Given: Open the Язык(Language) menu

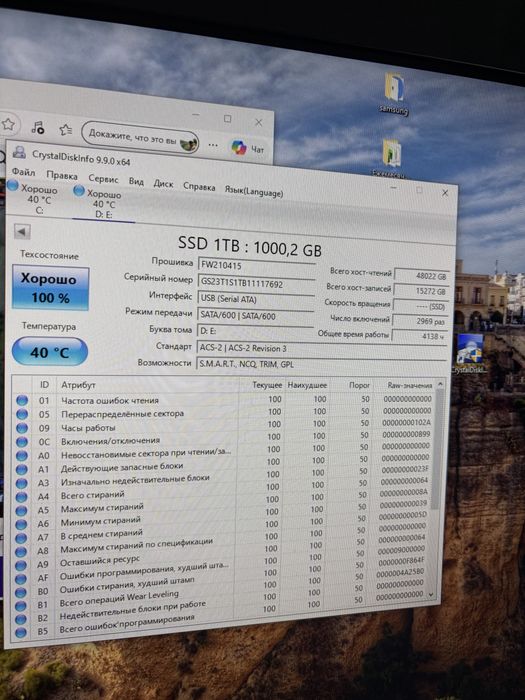Looking at the screenshot, I should tap(254, 192).
